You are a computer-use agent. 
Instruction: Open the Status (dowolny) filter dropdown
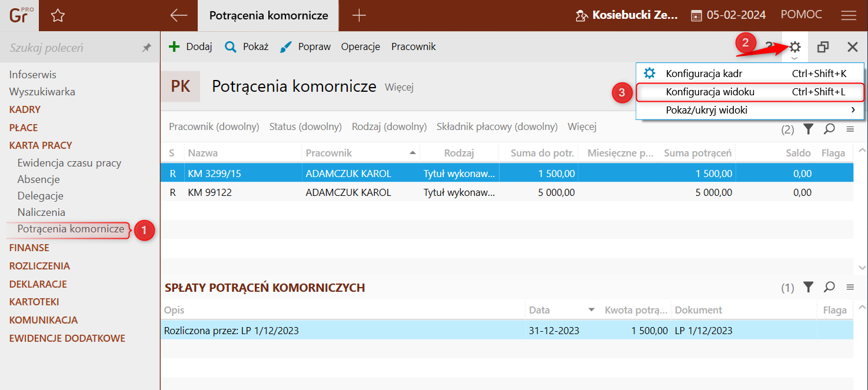tap(305, 126)
